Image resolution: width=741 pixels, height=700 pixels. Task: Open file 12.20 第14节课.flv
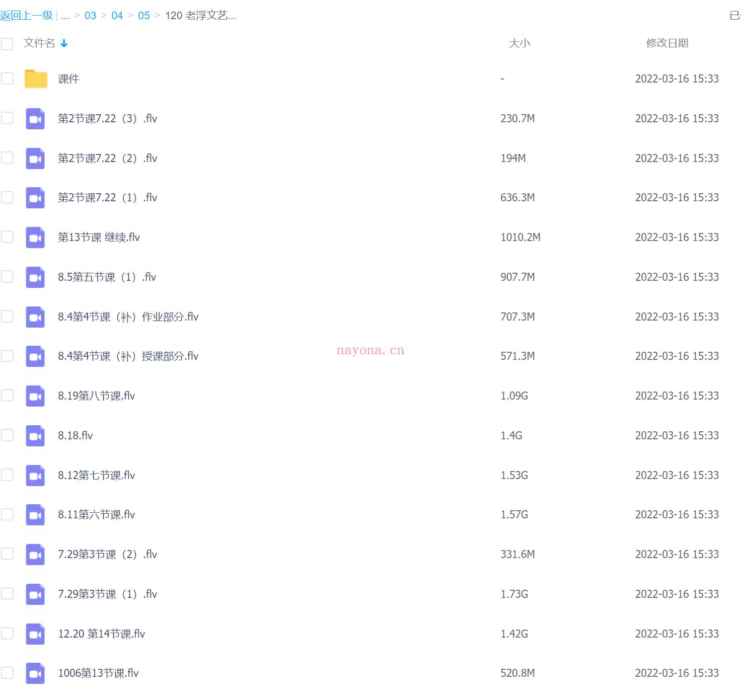click(102, 634)
